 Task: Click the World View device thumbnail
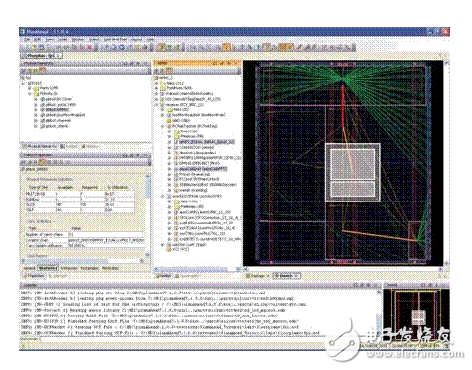(x=416, y=313)
